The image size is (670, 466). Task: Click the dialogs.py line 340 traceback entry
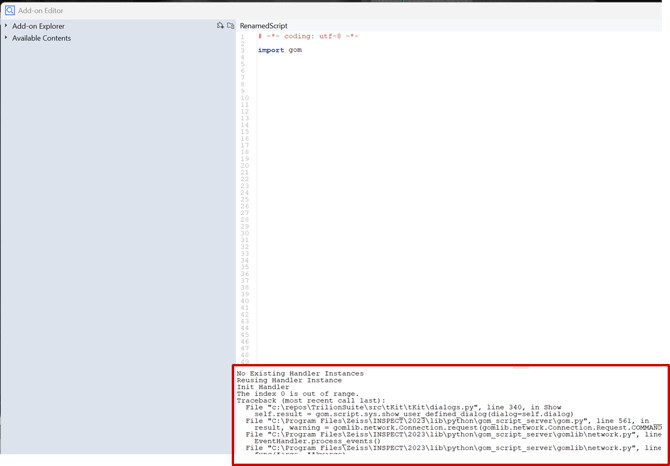coord(410,408)
